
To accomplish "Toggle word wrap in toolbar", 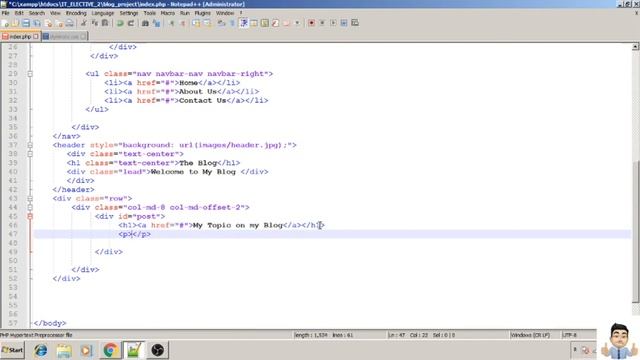I will coord(221,23).
